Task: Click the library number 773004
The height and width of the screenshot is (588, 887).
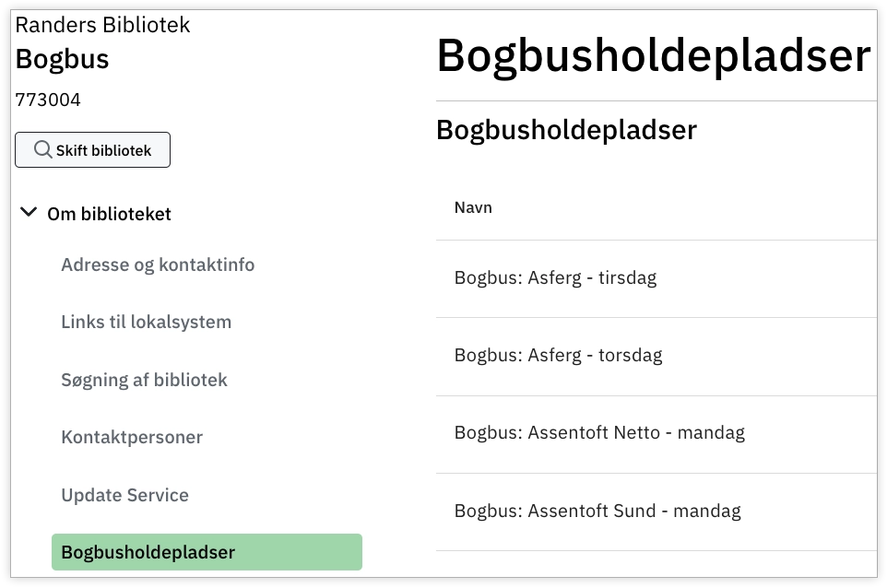Action: coord(48,100)
